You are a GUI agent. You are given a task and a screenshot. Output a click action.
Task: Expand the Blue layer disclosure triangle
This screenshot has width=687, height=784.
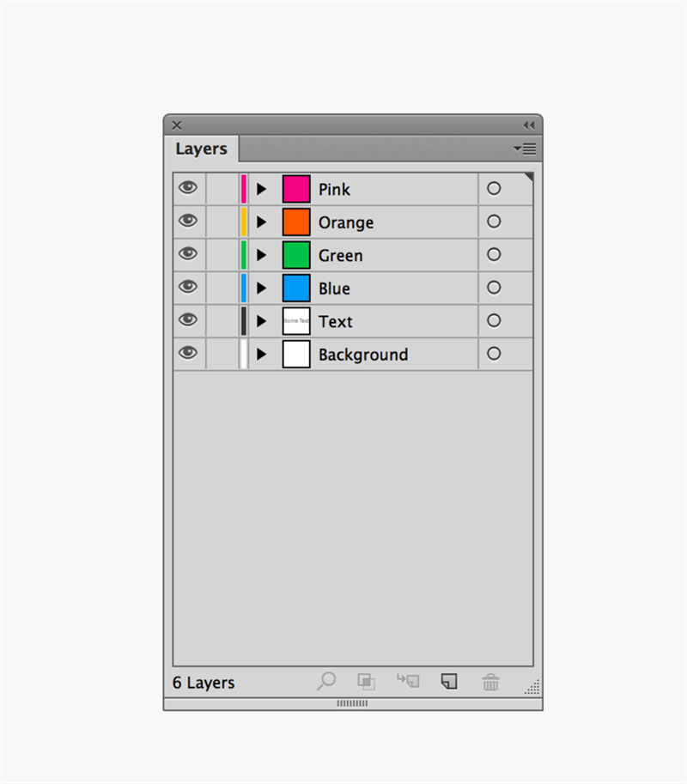261,288
